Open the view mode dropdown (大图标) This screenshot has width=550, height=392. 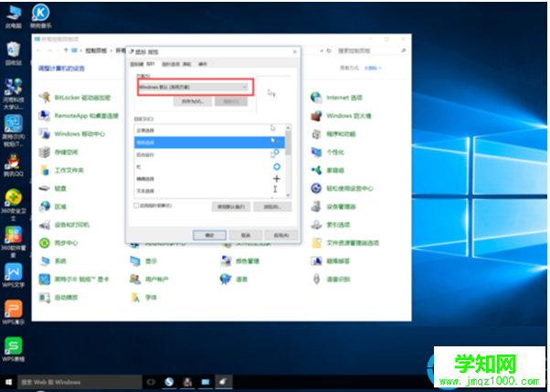(x=373, y=68)
